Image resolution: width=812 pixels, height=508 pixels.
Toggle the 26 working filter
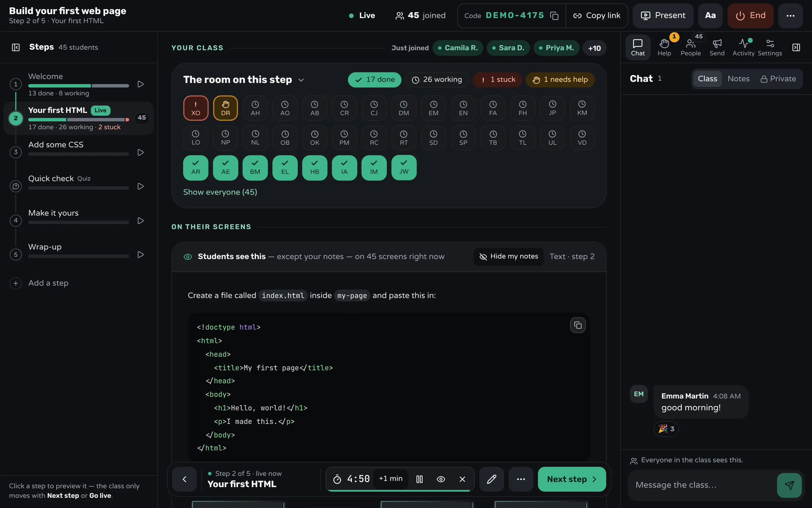[x=436, y=80]
